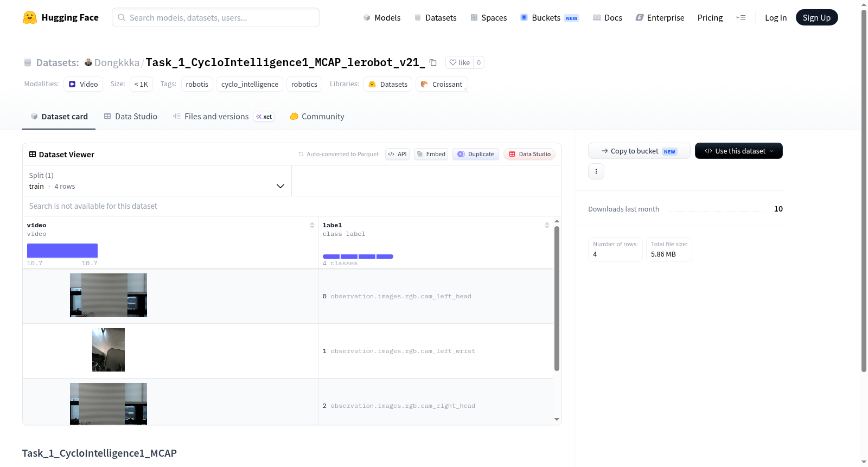
Task: Open Enterprise in the top navigation
Action: [660, 18]
